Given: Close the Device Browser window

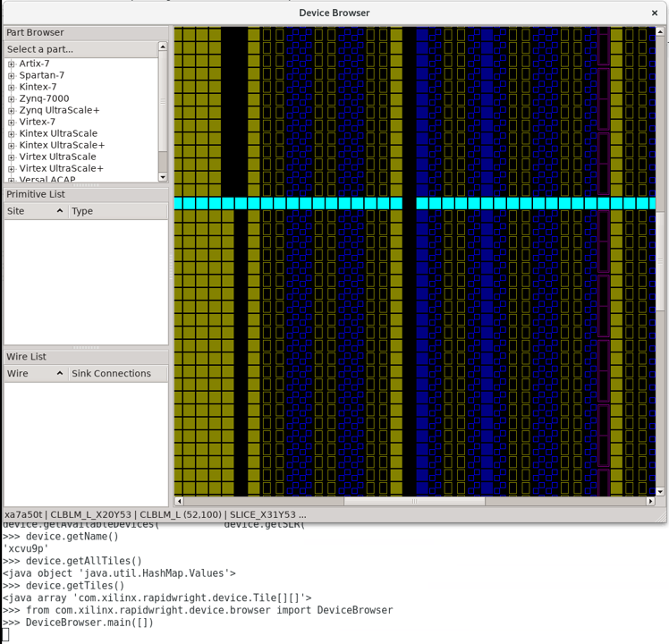Looking at the screenshot, I should pos(655,13).
